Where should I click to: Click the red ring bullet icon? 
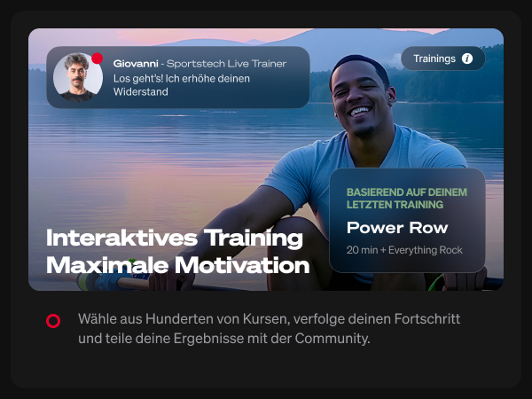tap(53, 321)
